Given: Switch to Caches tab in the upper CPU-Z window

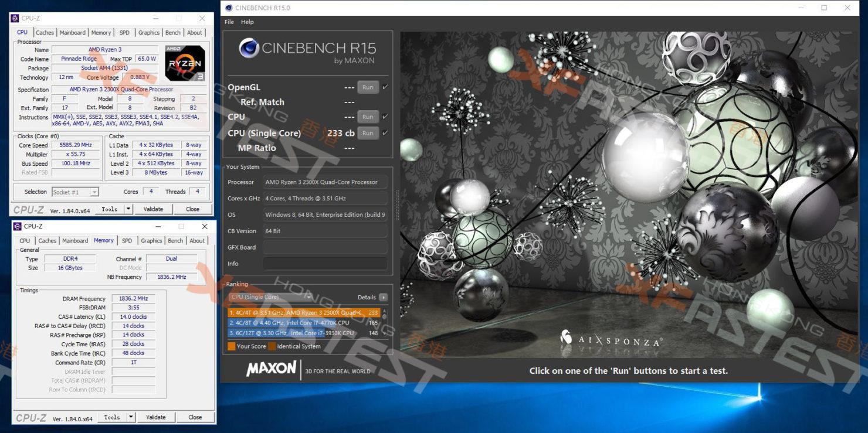Looking at the screenshot, I should tap(45, 33).
